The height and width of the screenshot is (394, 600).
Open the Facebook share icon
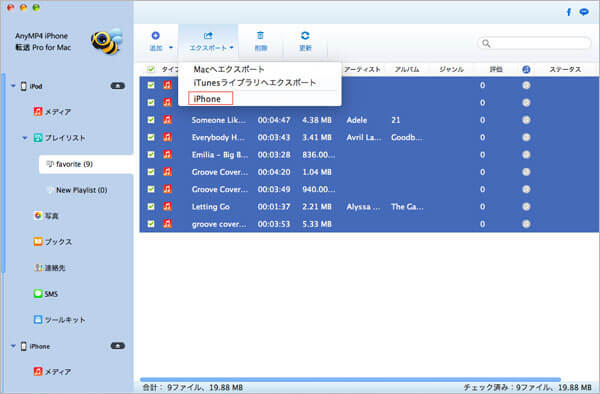[x=569, y=12]
